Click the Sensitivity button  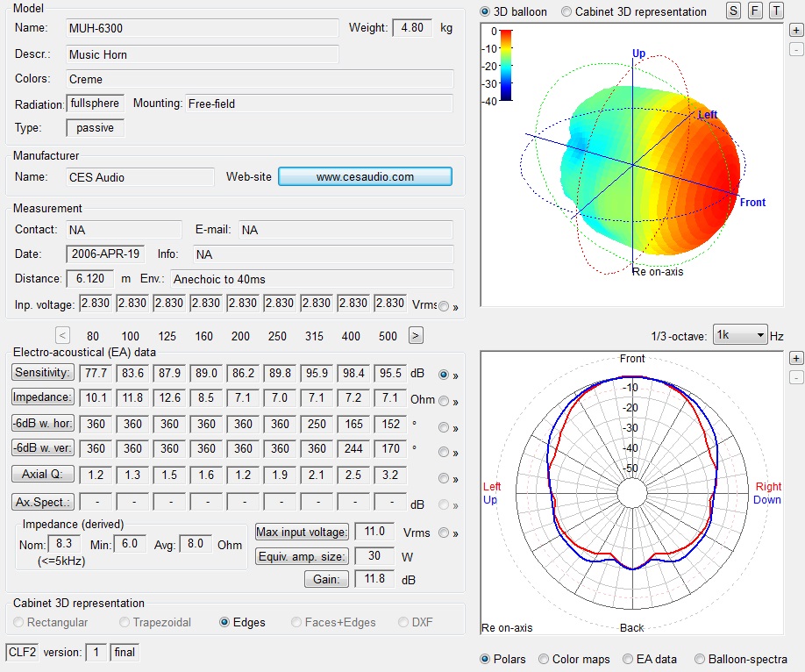click(x=42, y=373)
